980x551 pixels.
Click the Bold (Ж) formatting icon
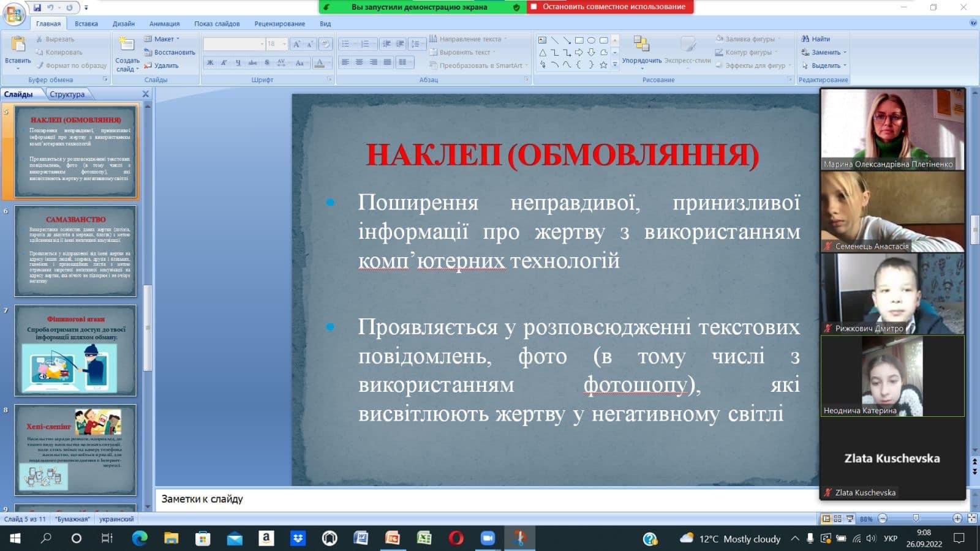pos(210,62)
